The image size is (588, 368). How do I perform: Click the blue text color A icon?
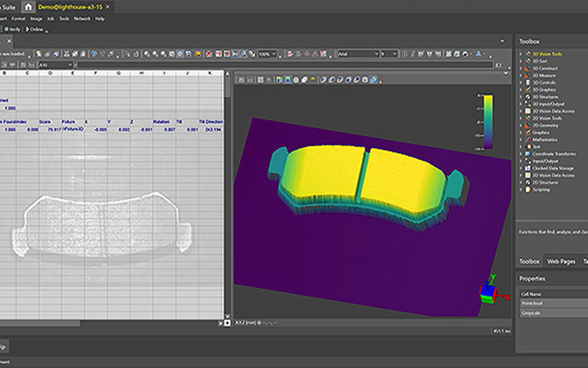click(x=478, y=54)
